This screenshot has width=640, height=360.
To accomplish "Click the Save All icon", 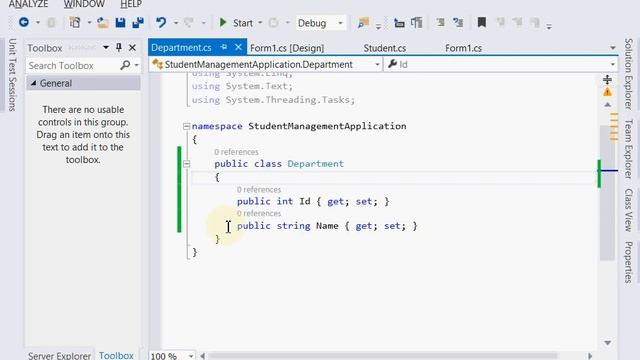I will point(138,22).
